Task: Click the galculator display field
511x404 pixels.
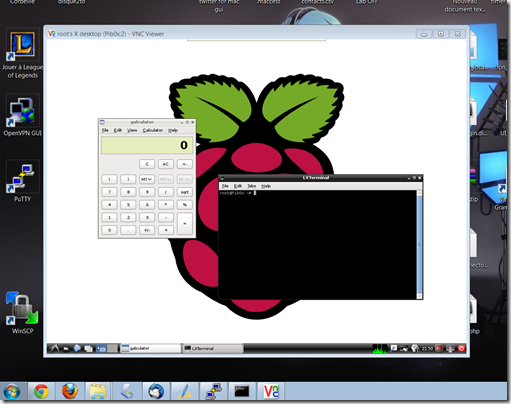Action: coord(147,145)
